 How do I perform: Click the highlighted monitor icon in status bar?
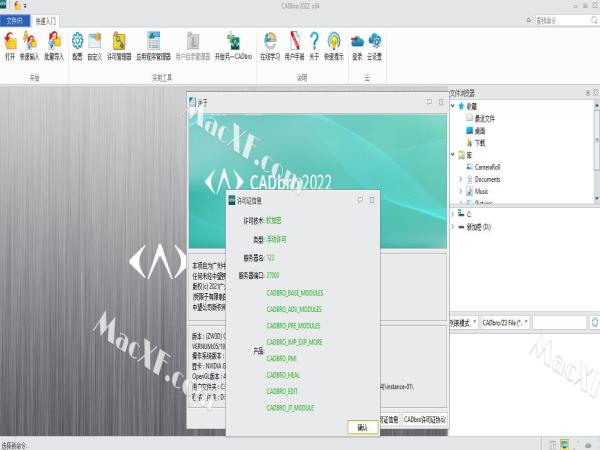pyautogui.click(x=564, y=444)
